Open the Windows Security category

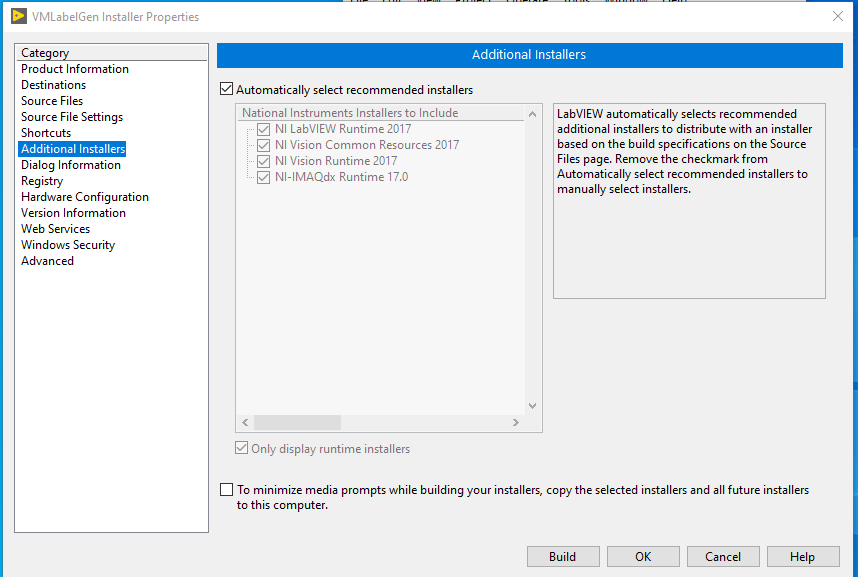[x=68, y=245]
